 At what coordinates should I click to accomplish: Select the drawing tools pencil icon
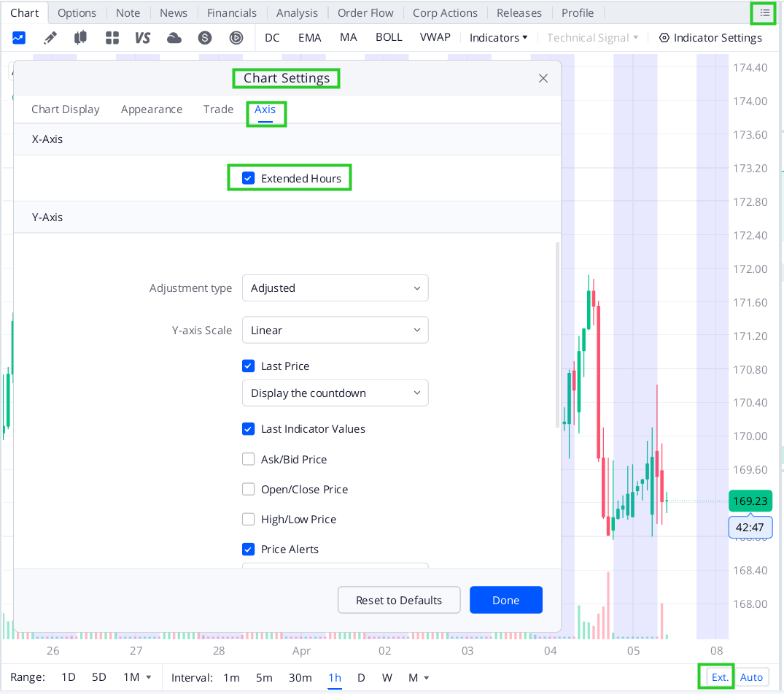click(50, 37)
